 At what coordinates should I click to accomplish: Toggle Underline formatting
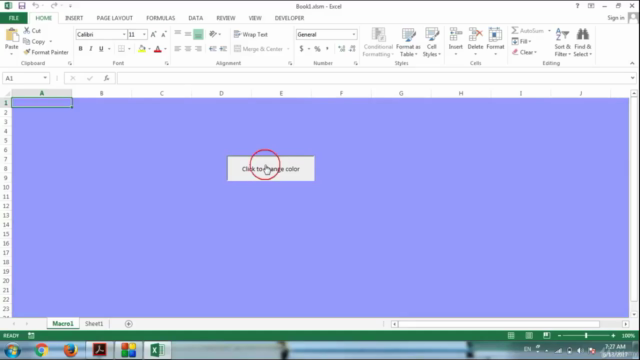(101, 49)
